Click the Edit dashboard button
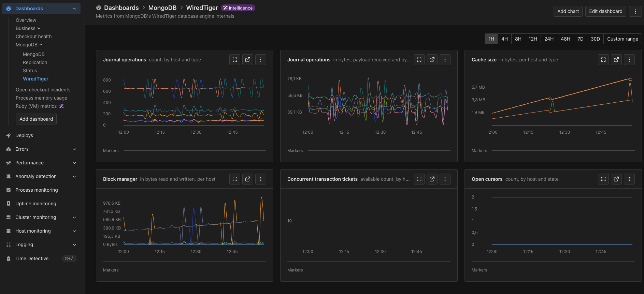 coord(606,11)
